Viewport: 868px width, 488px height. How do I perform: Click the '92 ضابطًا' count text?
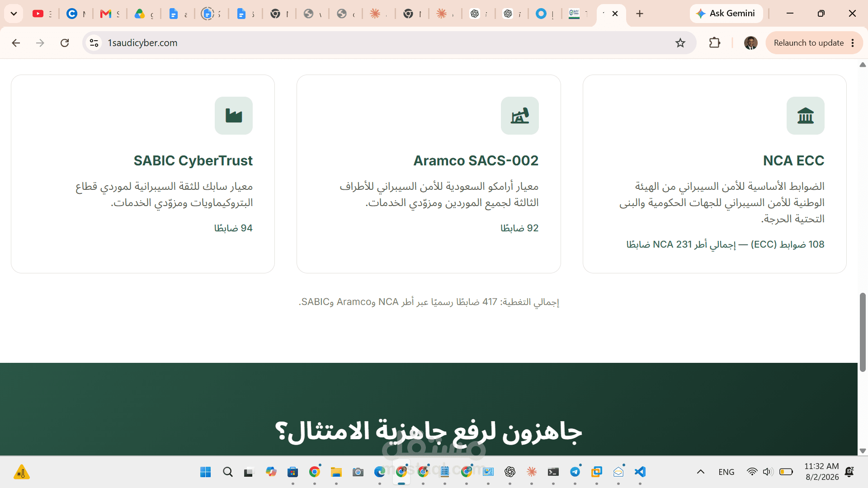(519, 228)
